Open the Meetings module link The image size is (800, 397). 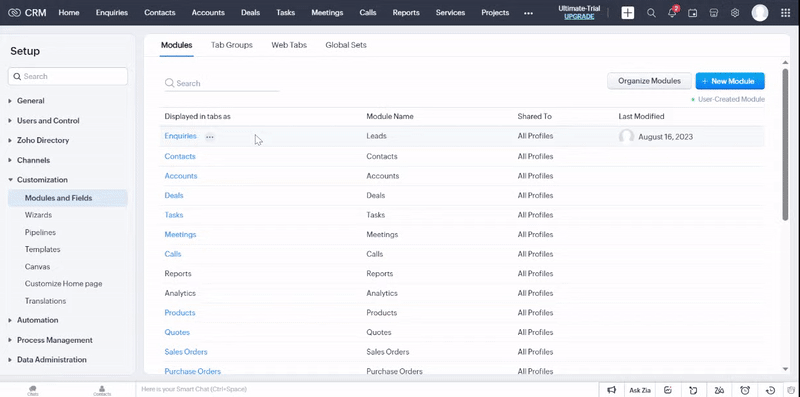[180, 235]
